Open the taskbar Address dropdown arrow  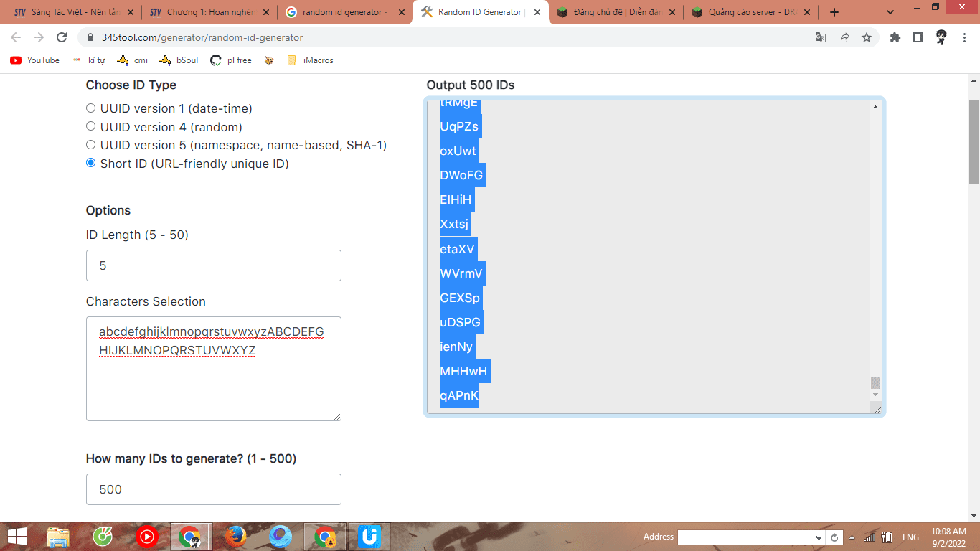point(819,537)
